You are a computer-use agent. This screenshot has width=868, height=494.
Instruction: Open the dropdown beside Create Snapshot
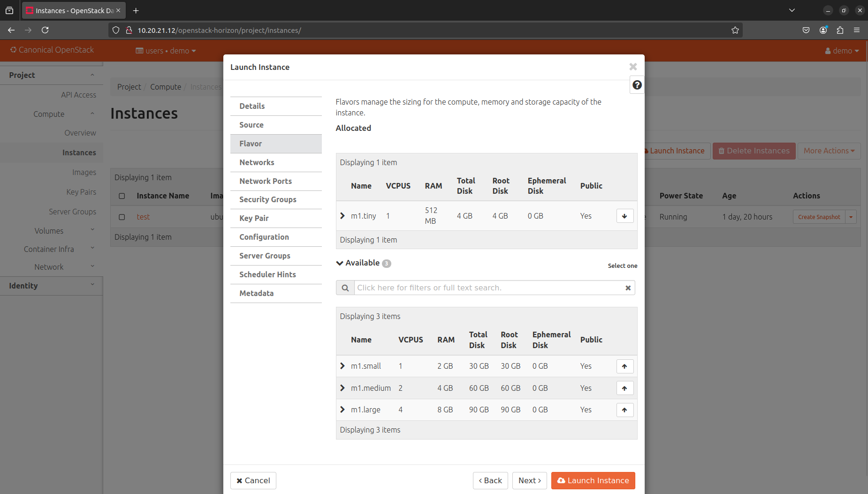[851, 217]
